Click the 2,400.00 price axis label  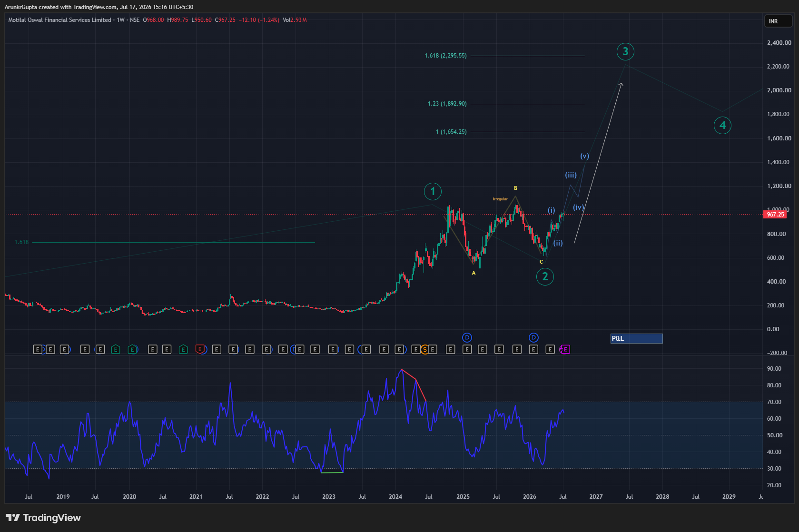pyautogui.click(x=779, y=42)
